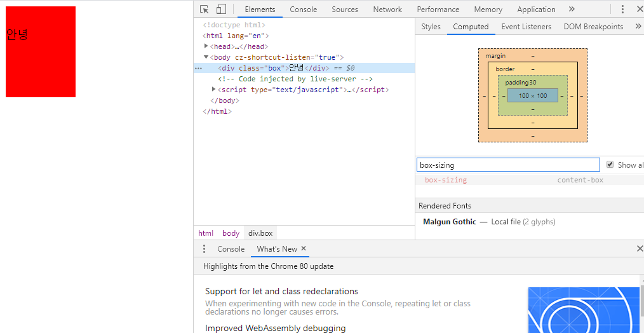Open the Event Listeners pane
This screenshot has height=333, width=644.
(x=526, y=27)
